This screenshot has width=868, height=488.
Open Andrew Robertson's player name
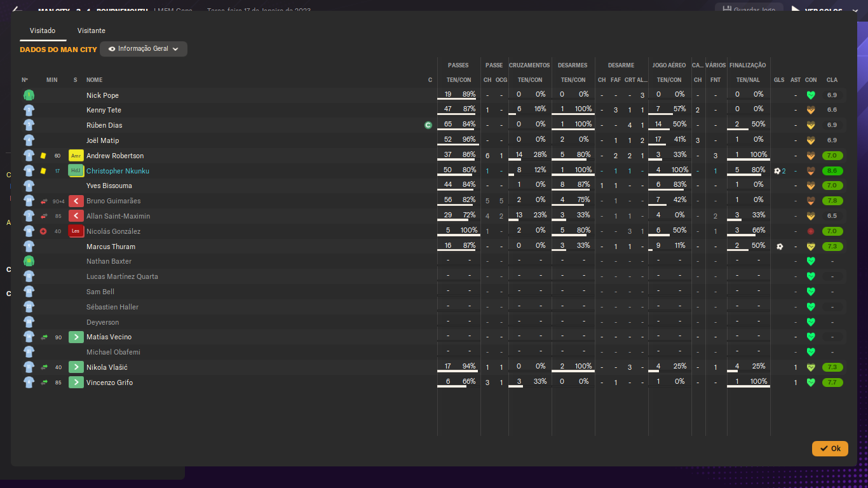click(x=115, y=156)
